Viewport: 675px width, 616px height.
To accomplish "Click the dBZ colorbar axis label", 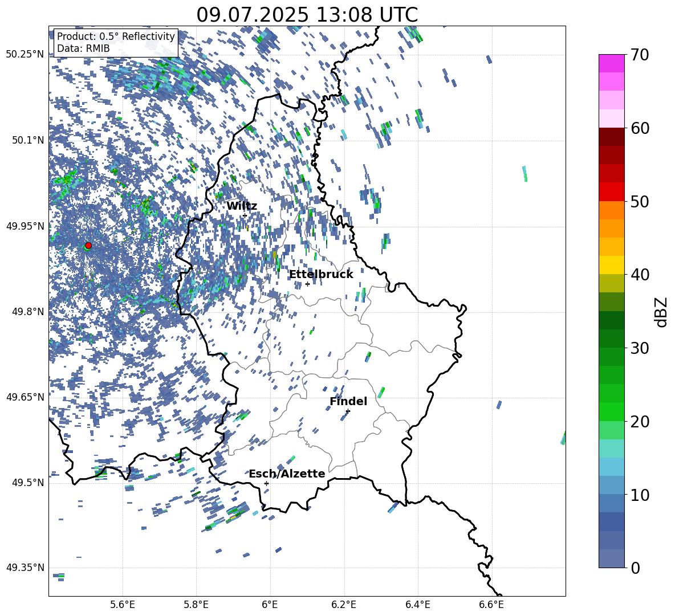I will point(662,312).
